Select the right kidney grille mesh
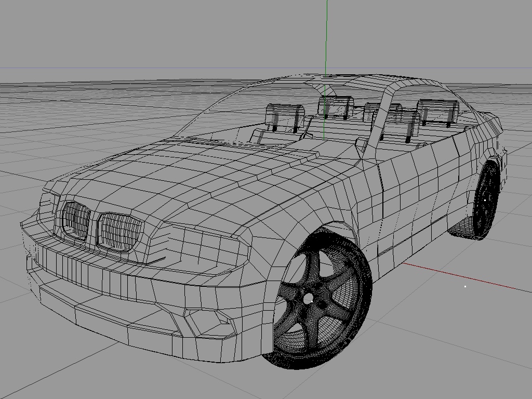532x399 pixels. [x=119, y=232]
